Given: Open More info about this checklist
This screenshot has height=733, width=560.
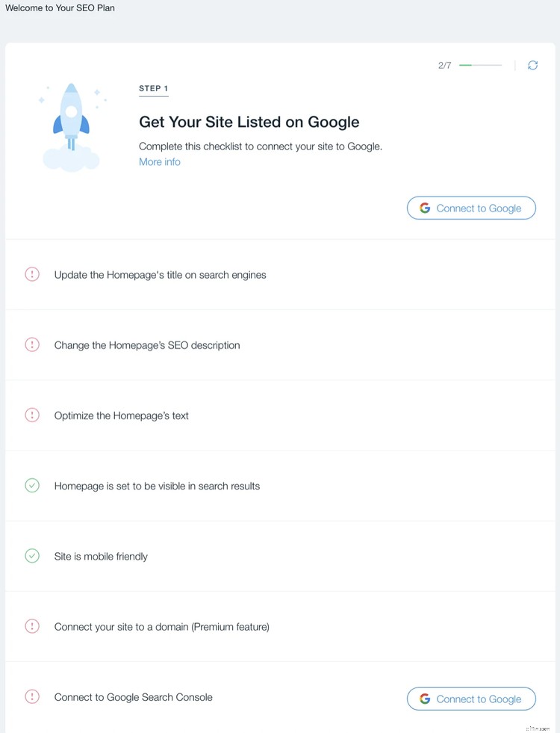Looking at the screenshot, I should click(159, 161).
